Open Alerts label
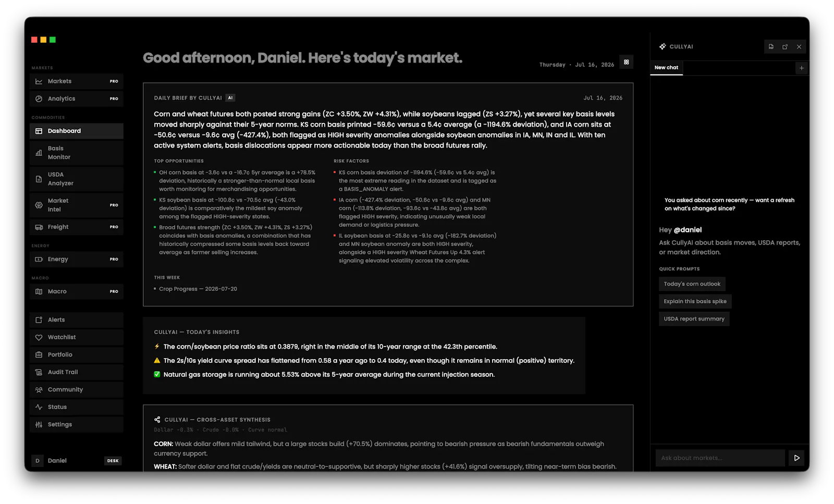This screenshot has height=504, width=834. 56,320
